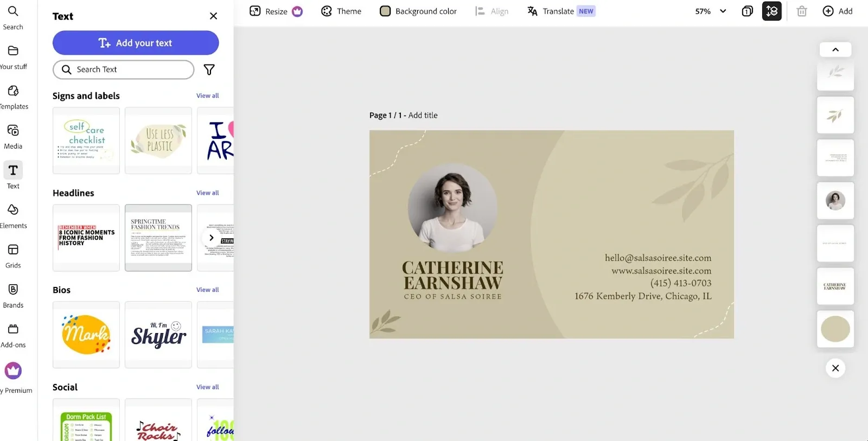Open Your stuff folder in sidebar

(x=13, y=57)
